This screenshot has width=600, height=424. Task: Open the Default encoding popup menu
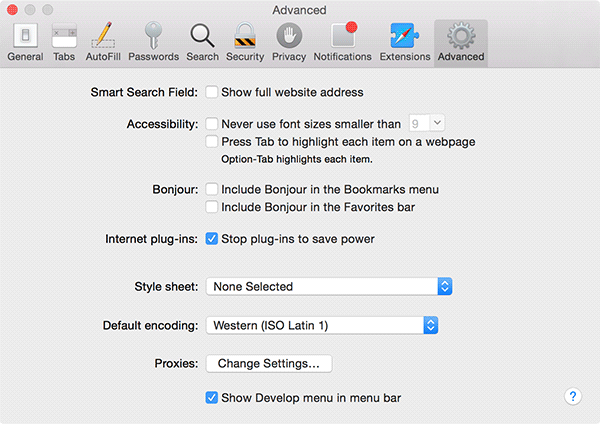tap(322, 325)
